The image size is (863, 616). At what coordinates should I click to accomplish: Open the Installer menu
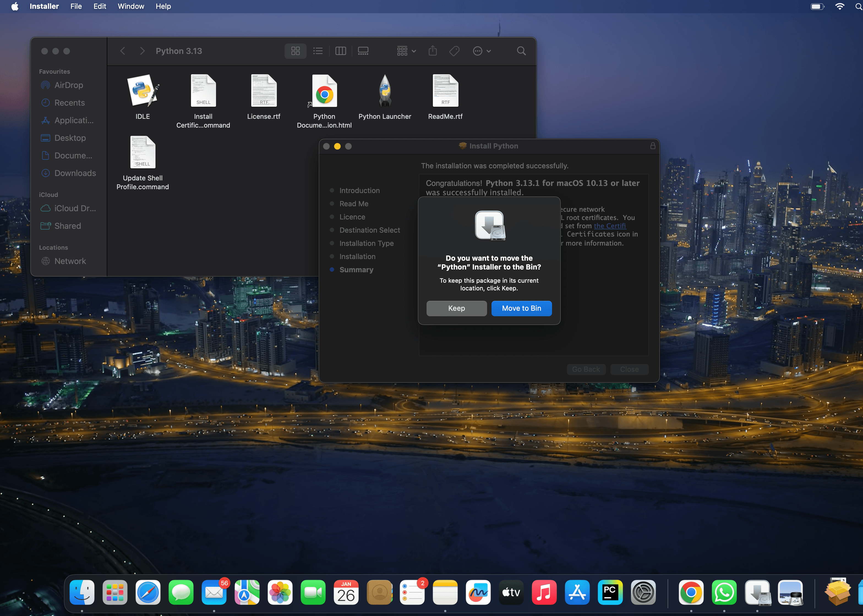tap(44, 6)
